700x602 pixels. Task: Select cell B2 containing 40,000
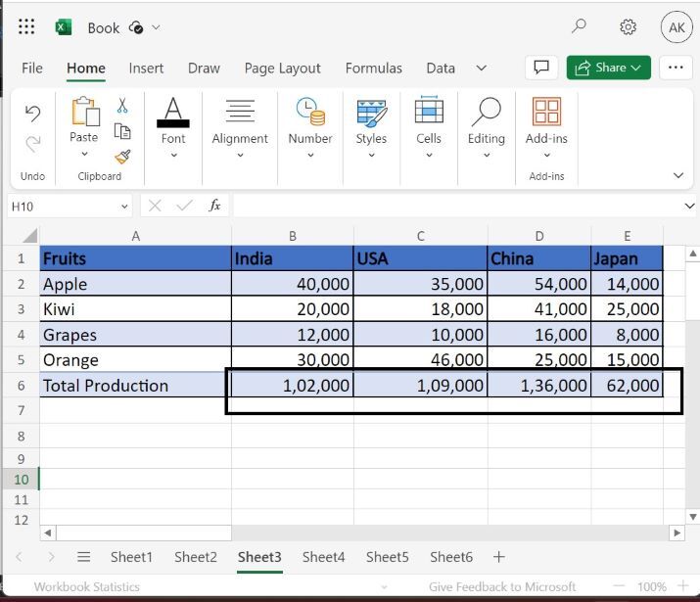(x=292, y=284)
